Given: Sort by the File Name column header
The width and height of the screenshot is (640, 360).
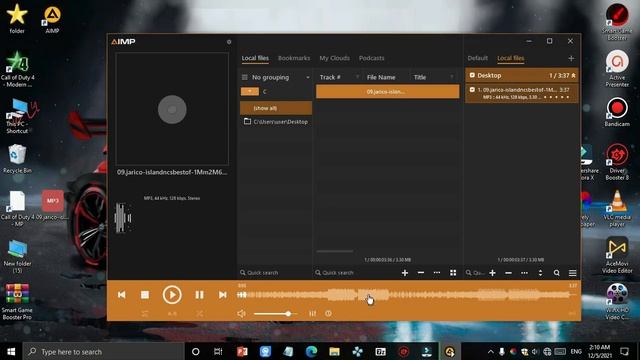Looking at the screenshot, I should pyautogui.click(x=381, y=77).
